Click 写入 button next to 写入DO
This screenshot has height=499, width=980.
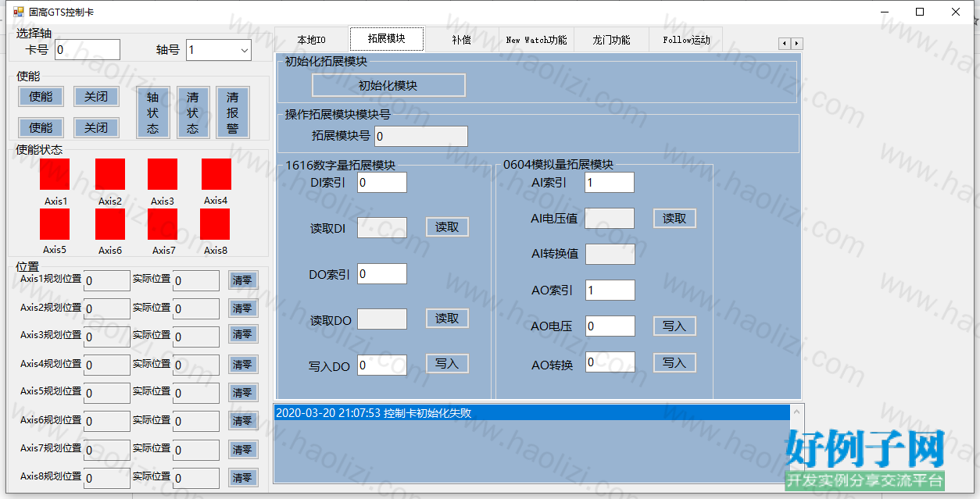tap(447, 363)
